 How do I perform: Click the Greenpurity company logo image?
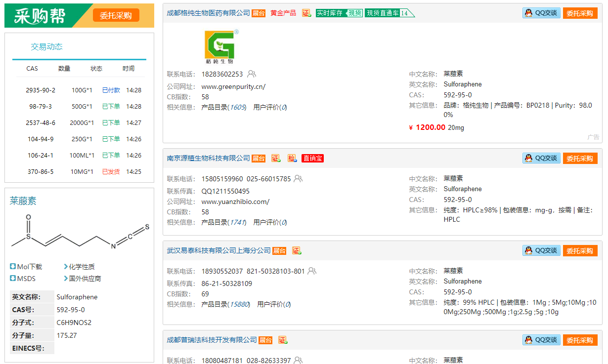point(220,47)
